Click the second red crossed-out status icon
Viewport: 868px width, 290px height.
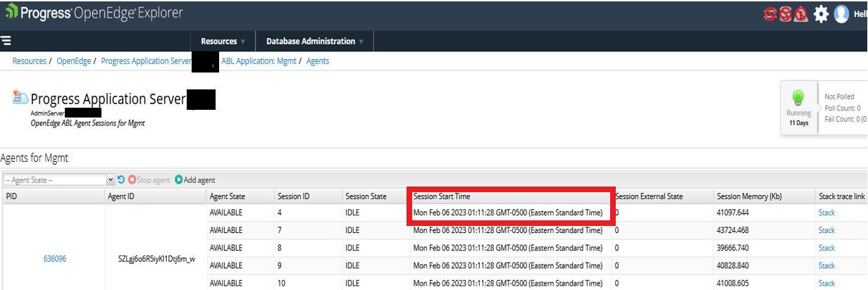click(786, 14)
